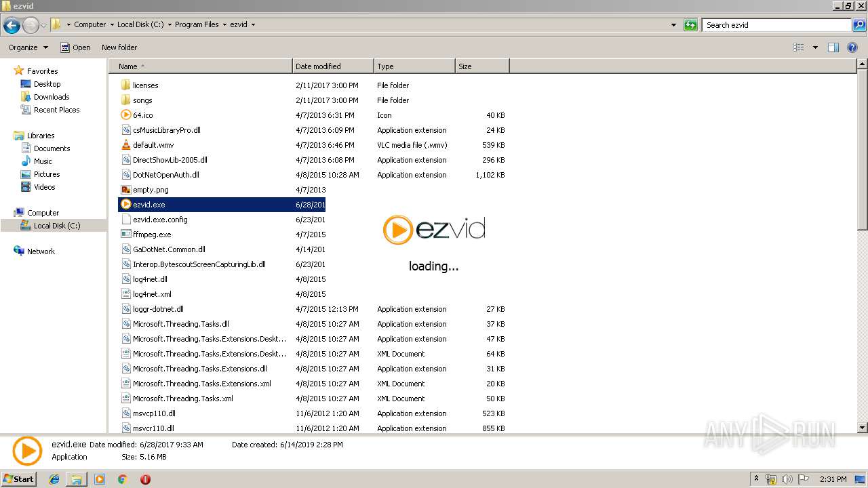This screenshot has height=488, width=868.
Task: Expand the Program Files breadcrumb arrow
Action: (x=224, y=25)
